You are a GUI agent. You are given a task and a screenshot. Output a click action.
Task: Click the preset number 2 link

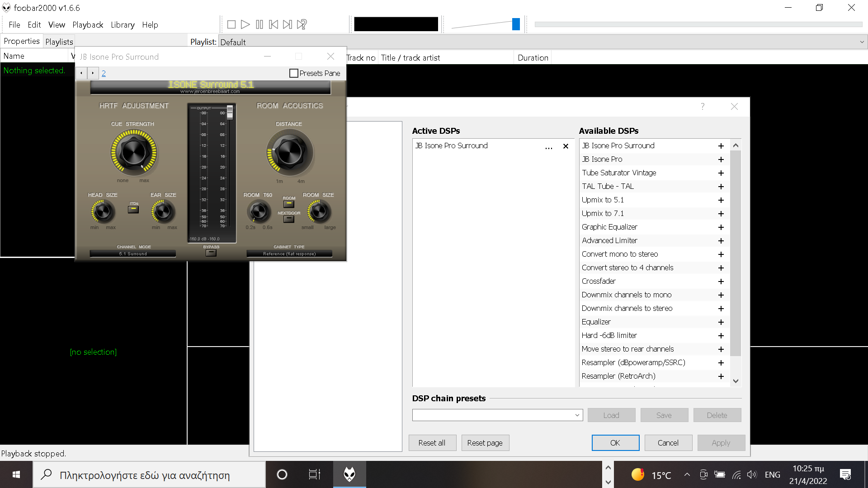coord(104,73)
